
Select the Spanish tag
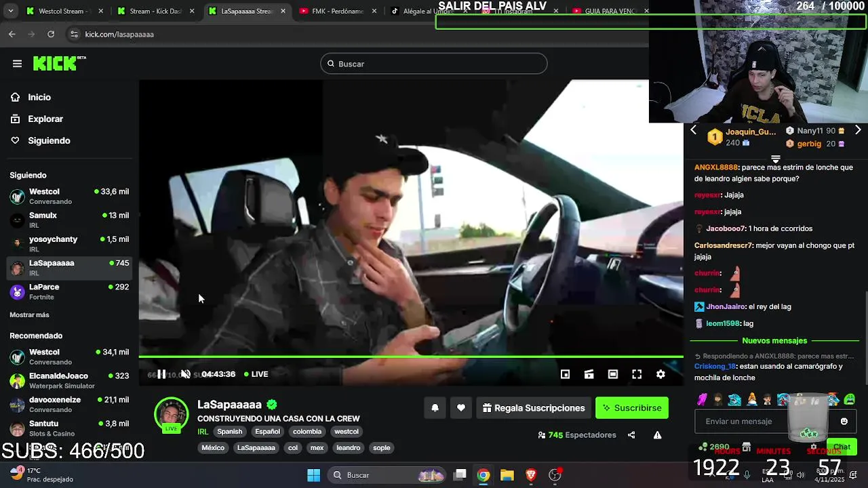click(x=229, y=432)
